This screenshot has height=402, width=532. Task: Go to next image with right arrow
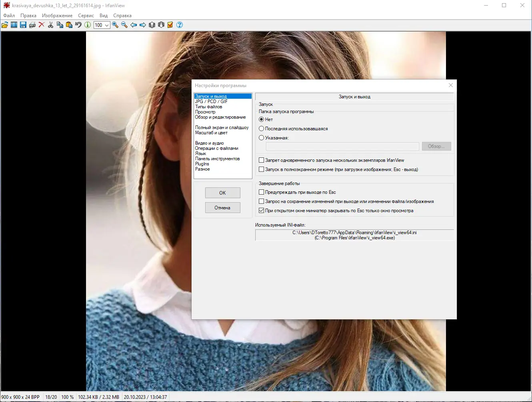pos(143,25)
